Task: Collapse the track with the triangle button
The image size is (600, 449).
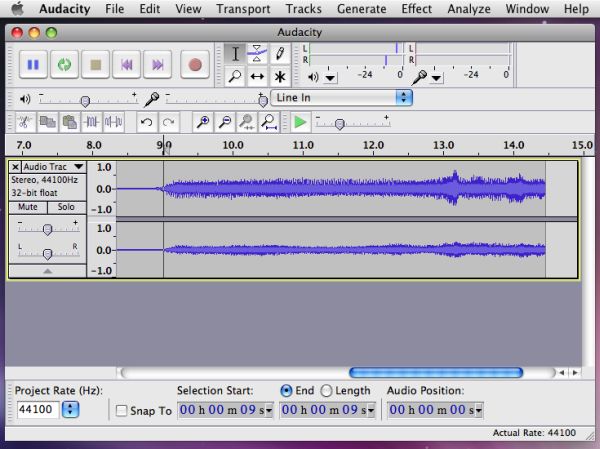Action: pyautogui.click(x=47, y=271)
